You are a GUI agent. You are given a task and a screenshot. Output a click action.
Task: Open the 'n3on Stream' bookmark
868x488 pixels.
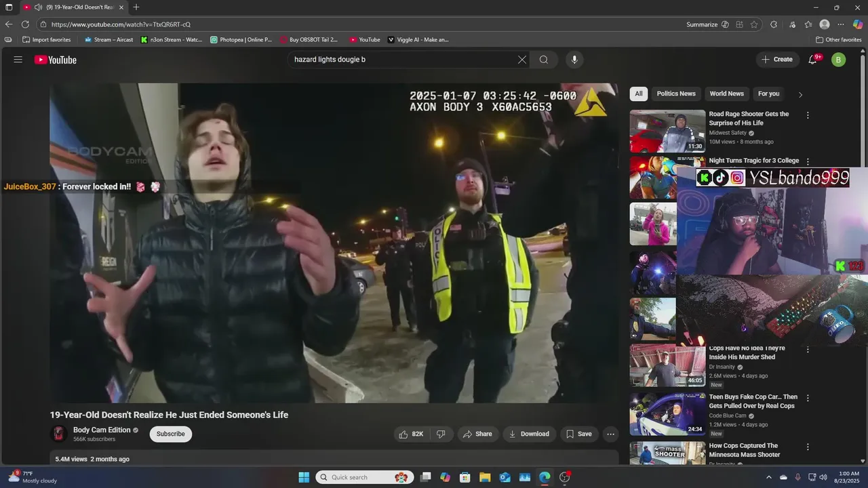pyautogui.click(x=172, y=40)
